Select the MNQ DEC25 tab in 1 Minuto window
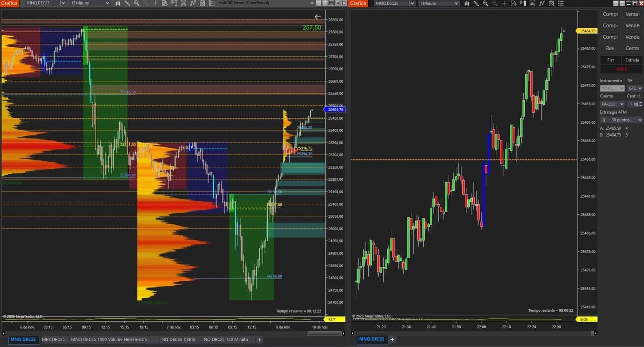The image size is (644, 347). pos(372,339)
